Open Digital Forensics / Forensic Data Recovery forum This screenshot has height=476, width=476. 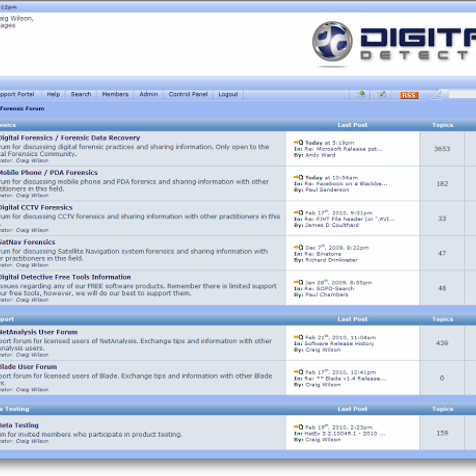point(70,138)
